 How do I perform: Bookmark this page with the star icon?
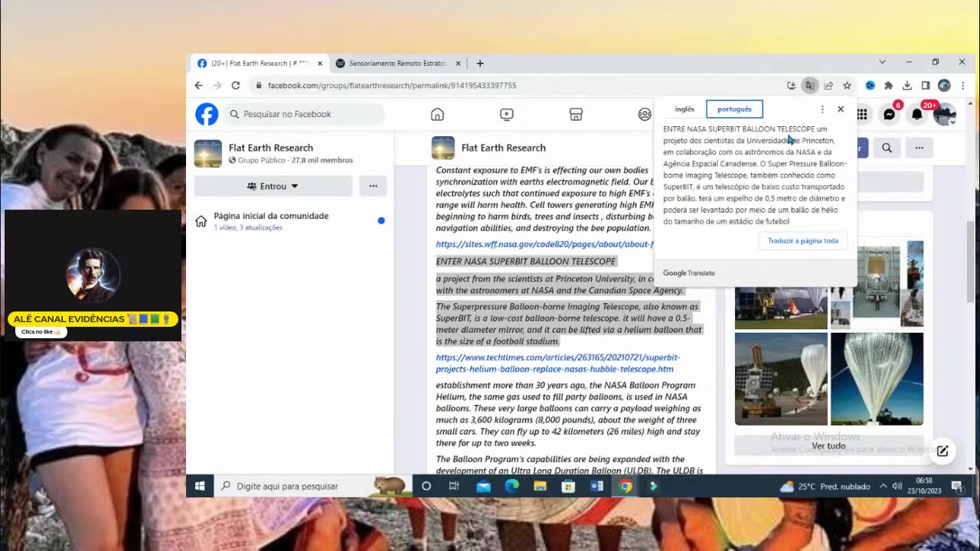[847, 85]
